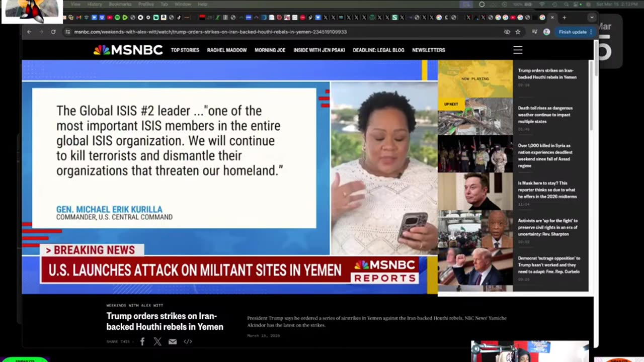Click the address bar URL field
Viewport: 644px width, 362px height.
(x=282, y=32)
